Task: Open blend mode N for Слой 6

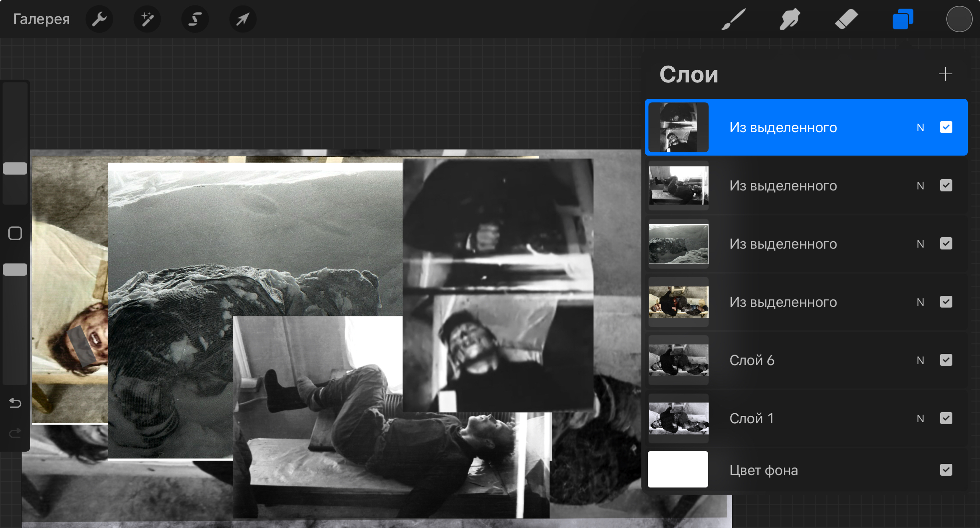Action: pos(920,360)
